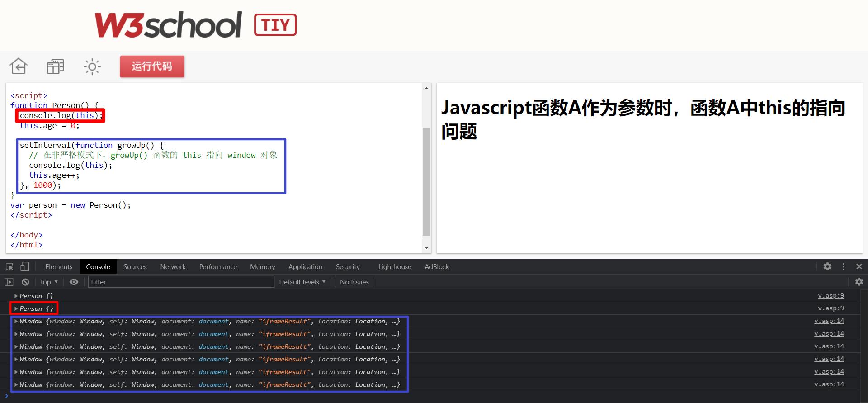Click the W3school logo

point(168,25)
